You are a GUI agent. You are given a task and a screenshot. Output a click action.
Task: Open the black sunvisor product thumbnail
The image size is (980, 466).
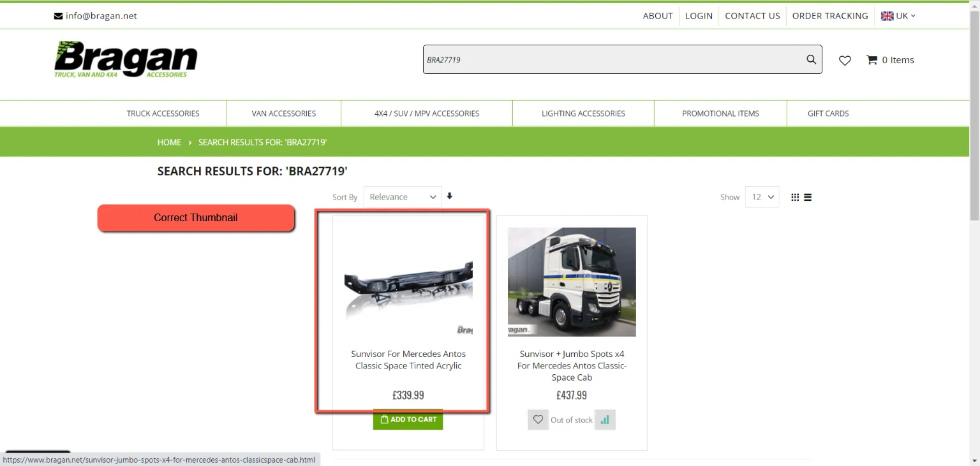[x=408, y=282]
